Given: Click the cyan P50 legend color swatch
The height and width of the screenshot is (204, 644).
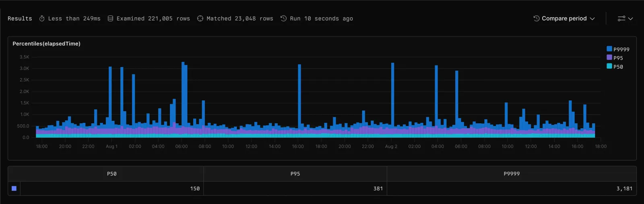Looking at the screenshot, I should pyautogui.click(x=609, y=66).
